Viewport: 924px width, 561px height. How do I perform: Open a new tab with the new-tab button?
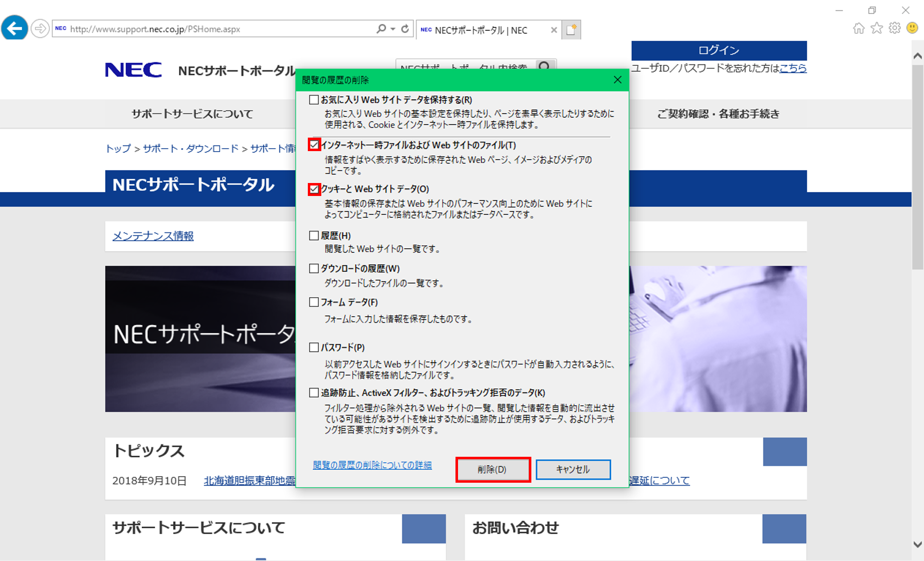[571, 30]
